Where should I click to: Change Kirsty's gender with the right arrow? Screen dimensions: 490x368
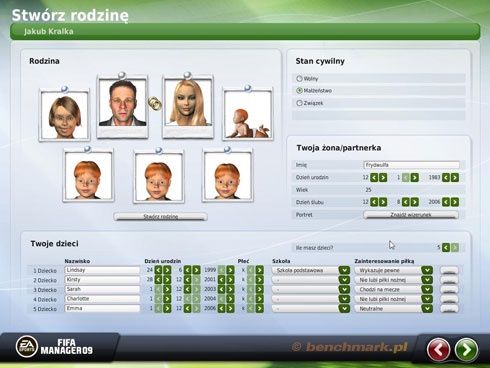point(259,280)
